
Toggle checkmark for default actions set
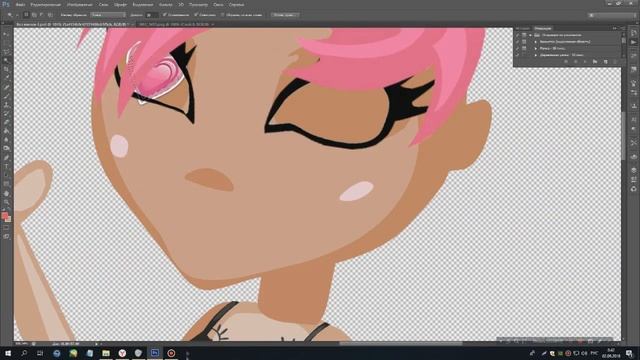coord(518,35)
